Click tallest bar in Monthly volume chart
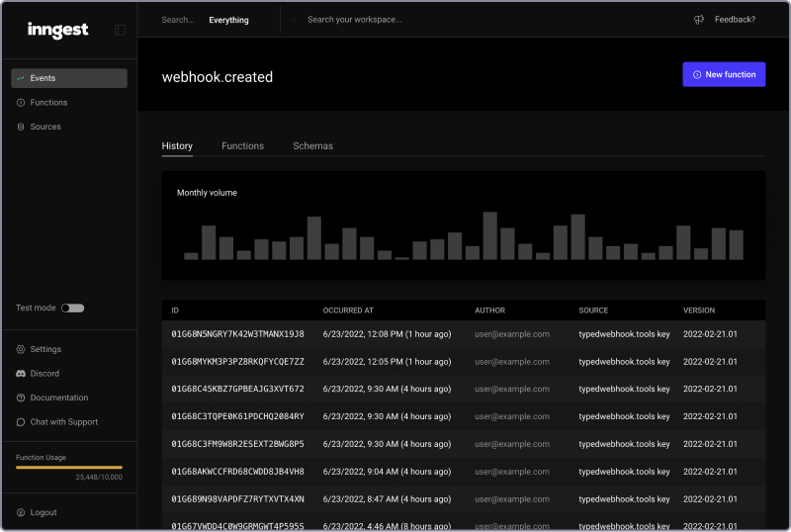The height and width of the screenshot is (532, 791). pos(489,235)
